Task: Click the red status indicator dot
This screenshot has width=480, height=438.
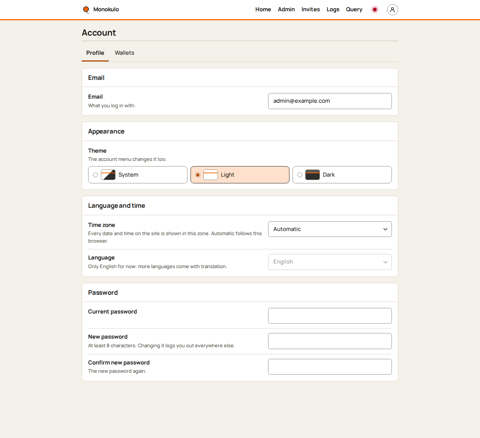Action: coord(375,10)
